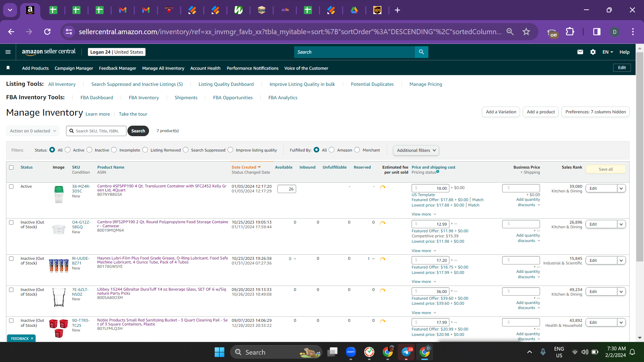Open the Action on 0 selected dropdown
Viewport: 644px width, 362px height.
[x=33, y=131]
